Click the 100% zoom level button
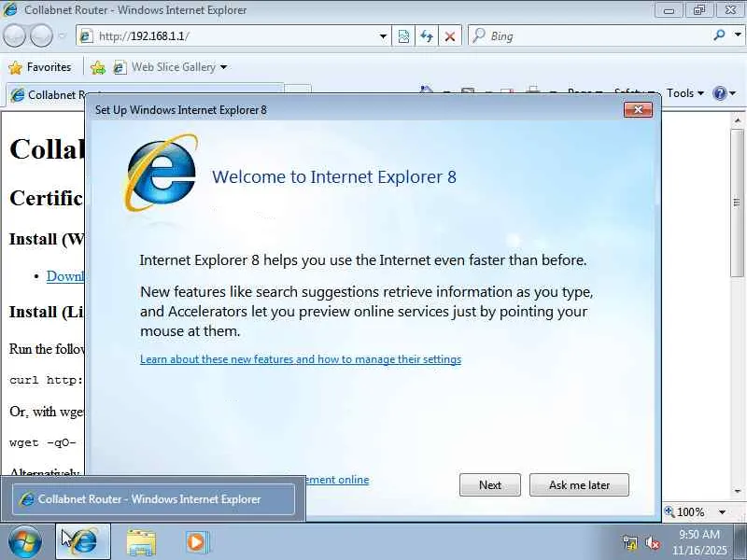The image size is (747, 560). pyautogui.click(x=685, y=511)
